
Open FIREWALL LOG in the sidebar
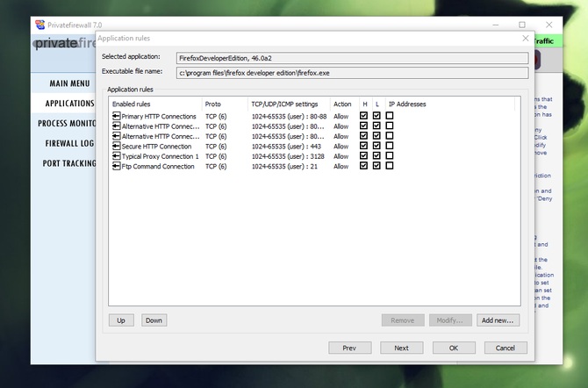click(69, 143)
